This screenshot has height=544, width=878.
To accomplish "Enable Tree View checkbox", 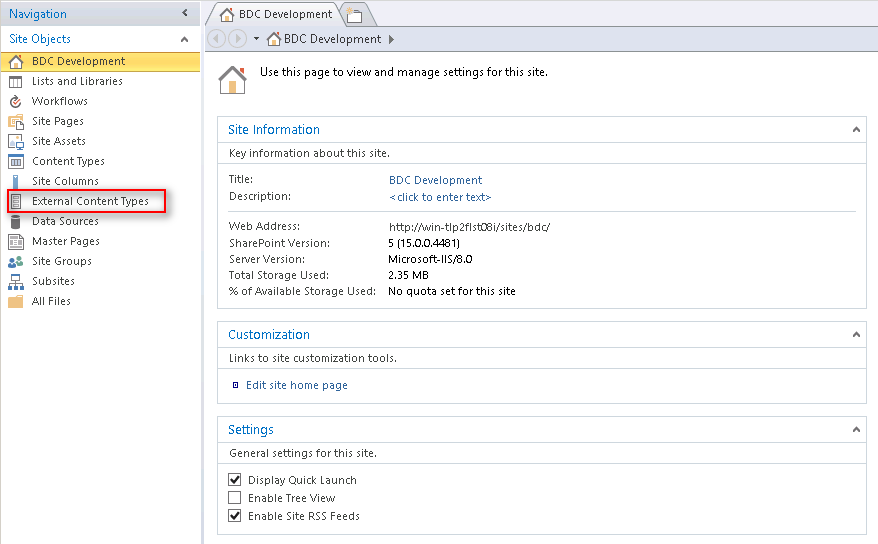I will (235, 498).
